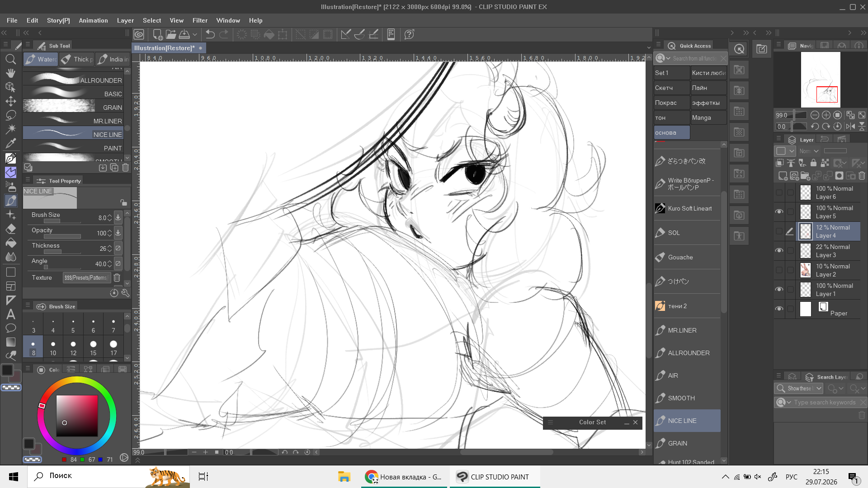Switch to the India ink sub tool tab
The width and height of the screenshot is (868, 488).
point(113,59)
